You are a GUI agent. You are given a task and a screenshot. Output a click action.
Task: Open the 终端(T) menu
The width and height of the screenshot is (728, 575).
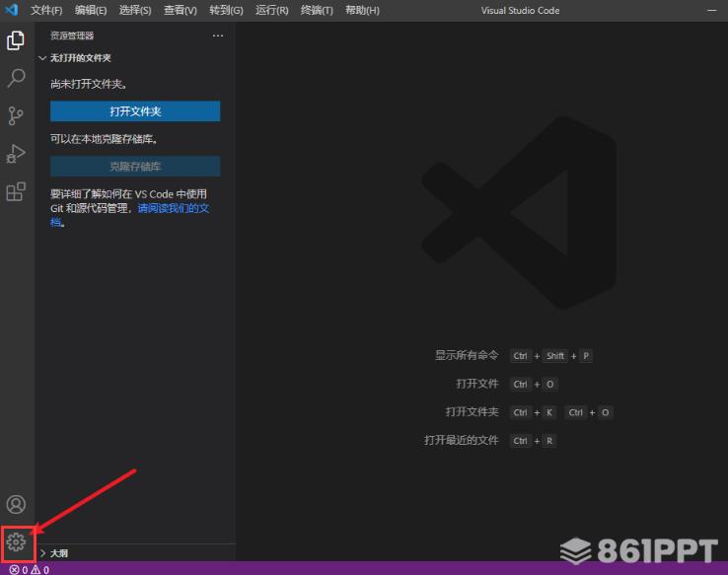(x=317, y=10)
